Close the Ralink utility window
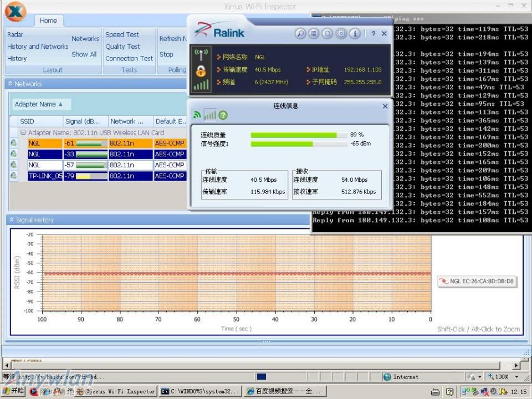 tap(384, 34)
